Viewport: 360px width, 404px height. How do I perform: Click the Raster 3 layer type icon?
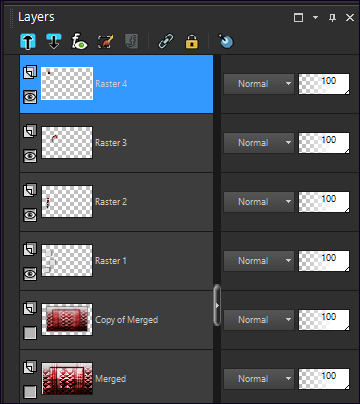click(30, 131)
